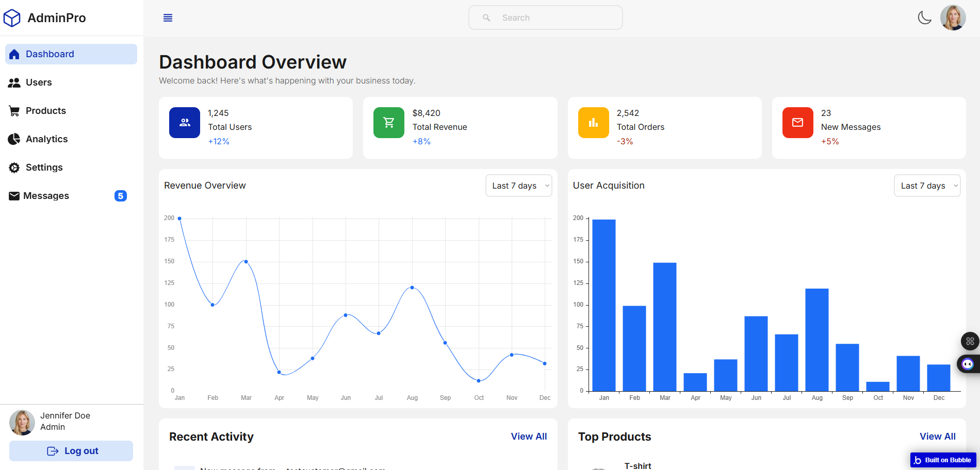Click the red New Messages envelope icon

pos(797,122)
